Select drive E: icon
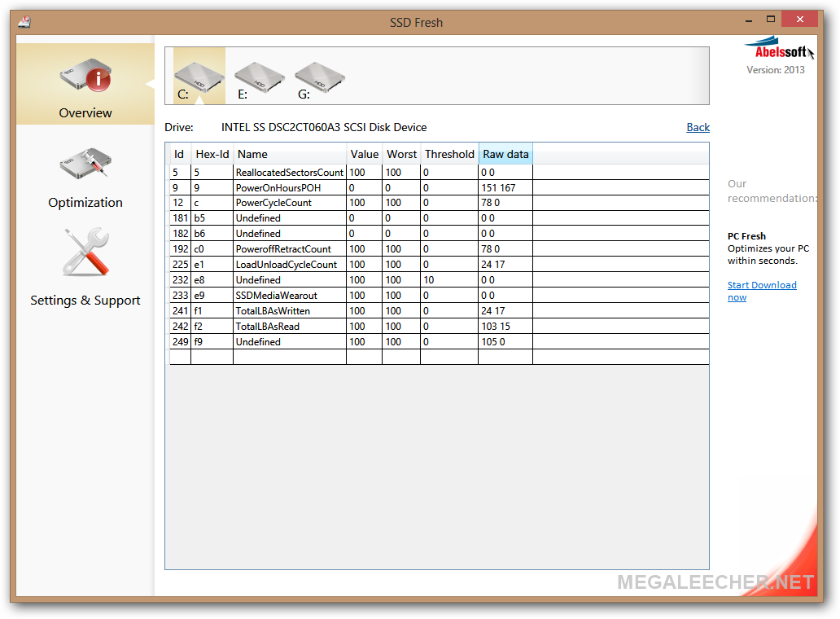 [259, 81]
